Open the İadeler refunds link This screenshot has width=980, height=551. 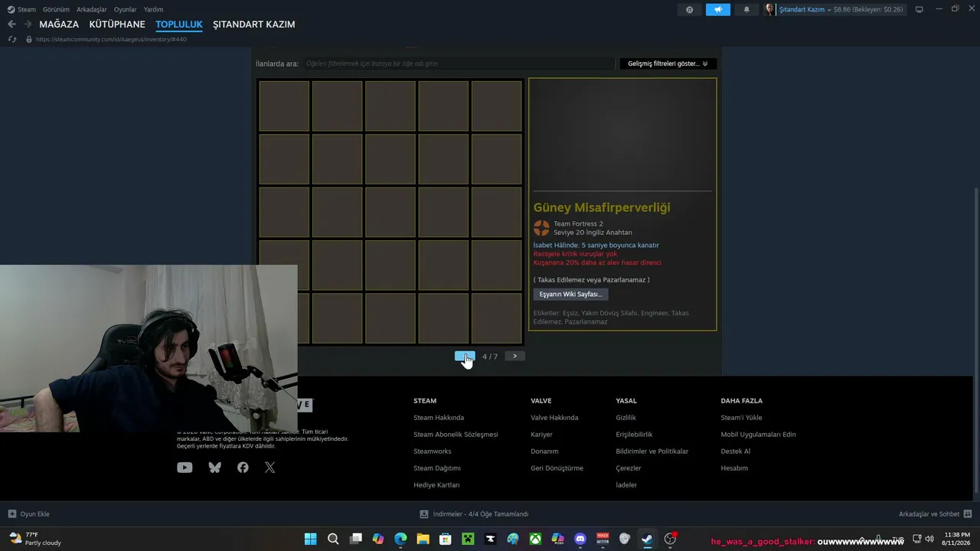tap(626, 485)
